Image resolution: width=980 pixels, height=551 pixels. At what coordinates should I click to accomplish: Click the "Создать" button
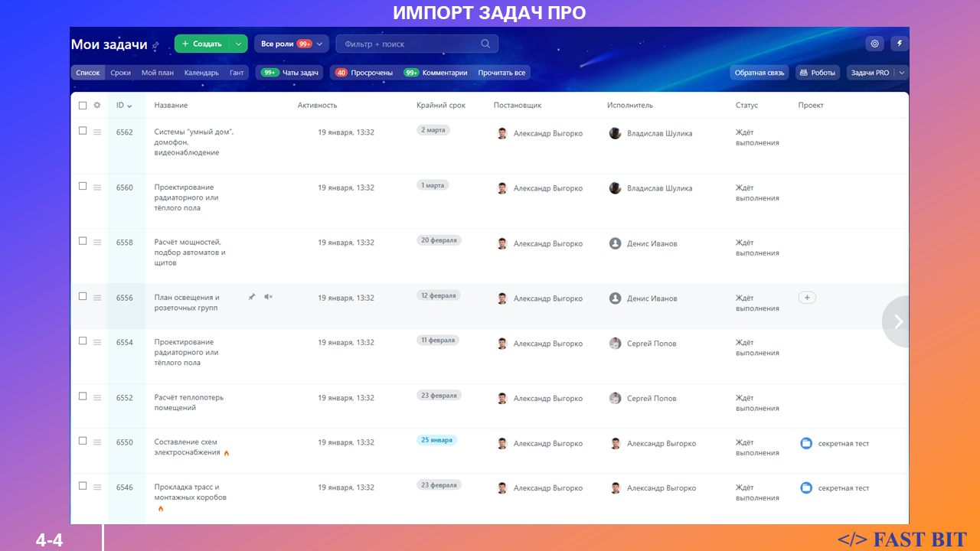[x=202, y=44]
